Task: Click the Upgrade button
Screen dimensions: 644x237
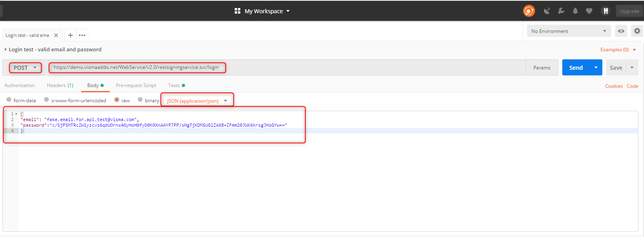Action: [629, 11]
